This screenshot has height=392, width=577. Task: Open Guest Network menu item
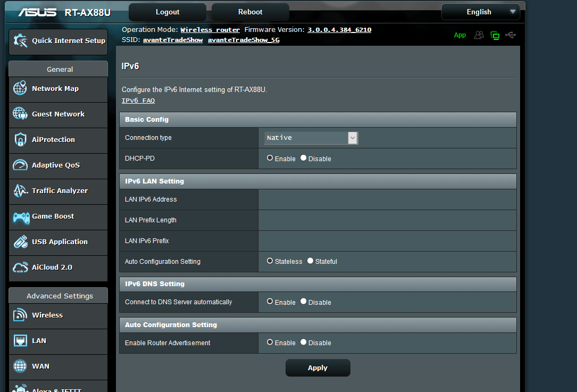[58, 115]
